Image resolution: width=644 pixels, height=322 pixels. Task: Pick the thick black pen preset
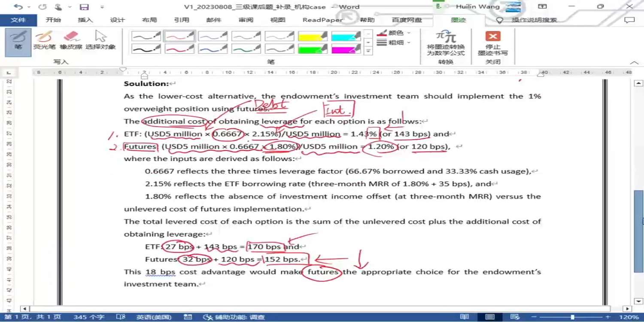[x=146, y=49]
